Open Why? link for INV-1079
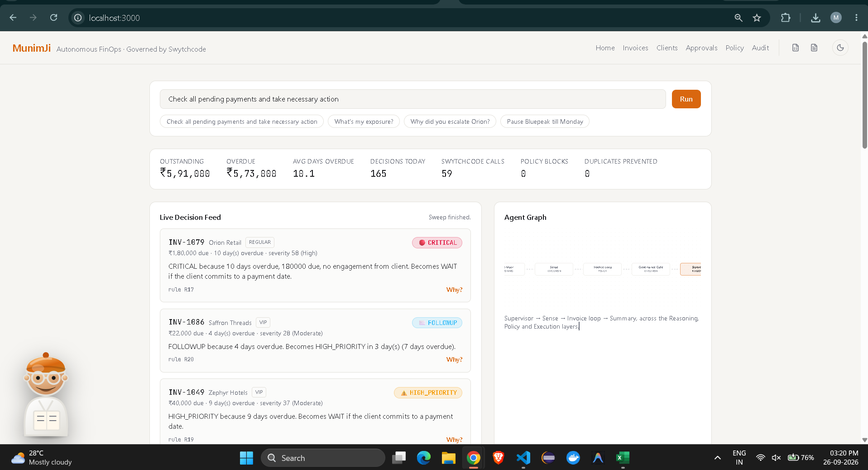This screenshot has height=470, width=868. coord(454,290)
